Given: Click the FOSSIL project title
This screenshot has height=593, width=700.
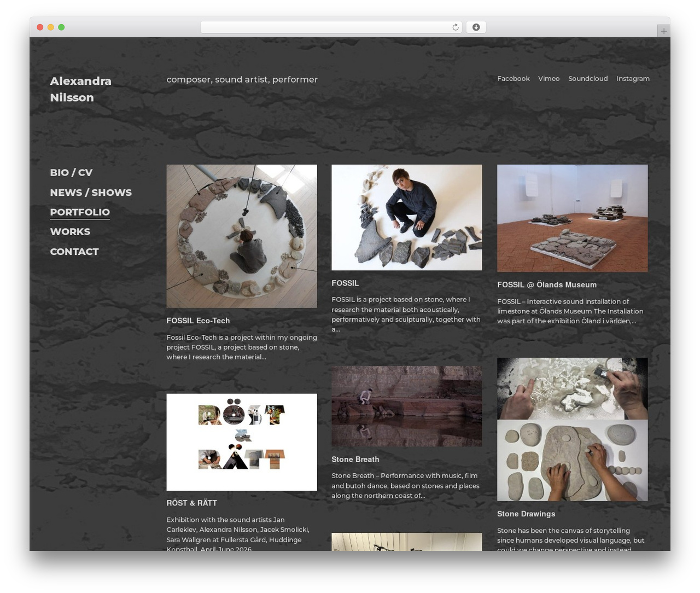Looking at the screenshot, I should 345,283.
